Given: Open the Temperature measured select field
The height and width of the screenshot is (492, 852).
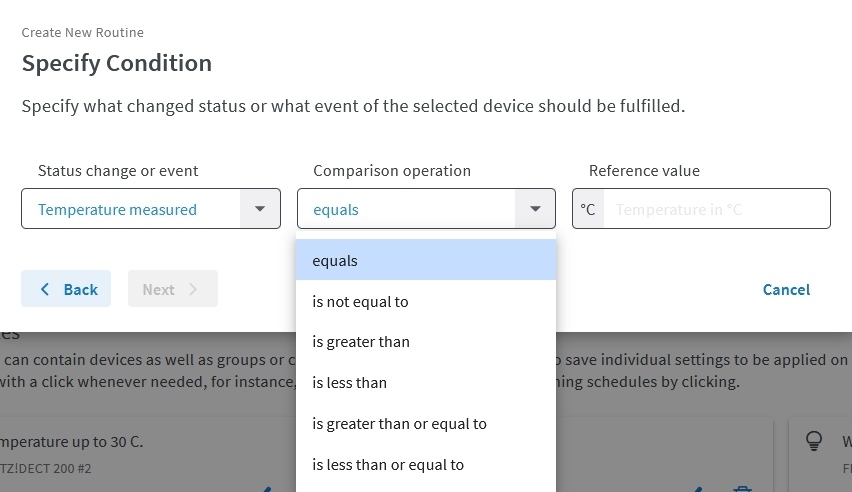Looking at the screenshot, I should click(x=151, y=209).
